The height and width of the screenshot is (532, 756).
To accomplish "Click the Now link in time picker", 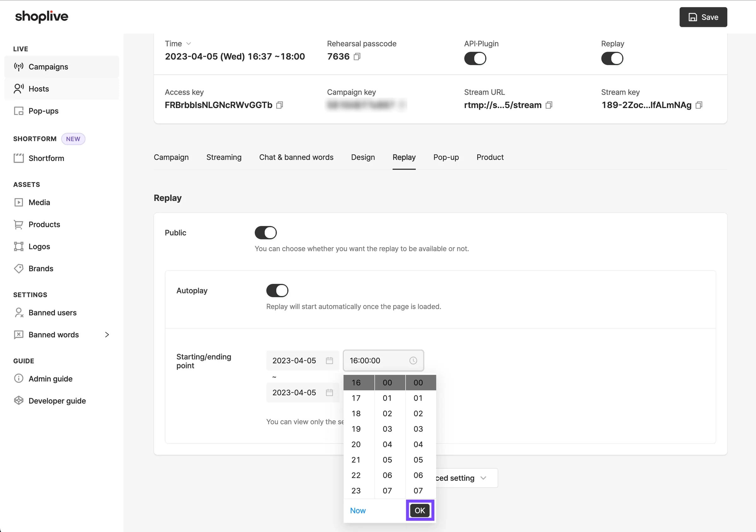I will point(358,511).
